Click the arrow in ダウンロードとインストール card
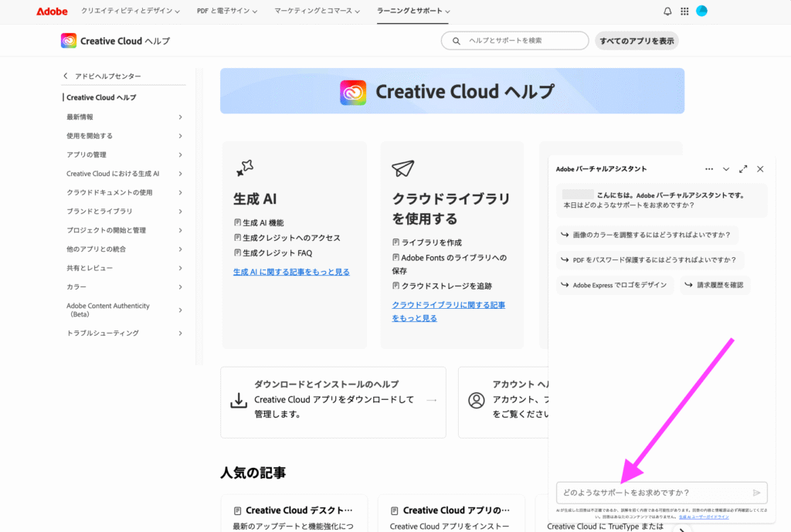Image resolution: width=791 pixels, height=532 pixels. point(432,400)
